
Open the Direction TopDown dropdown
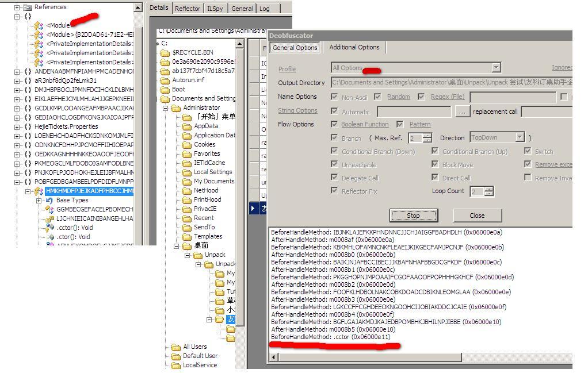click(520, 138)
